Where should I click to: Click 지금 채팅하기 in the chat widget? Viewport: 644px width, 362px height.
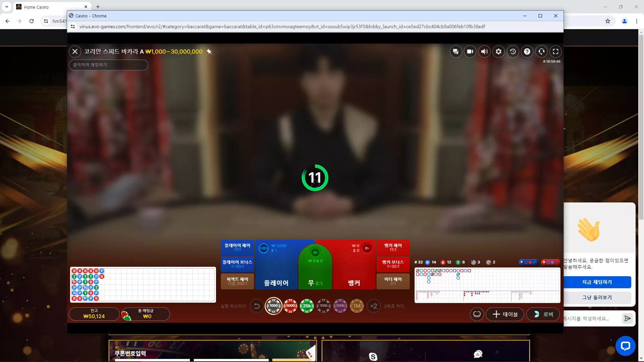point(597,282)
